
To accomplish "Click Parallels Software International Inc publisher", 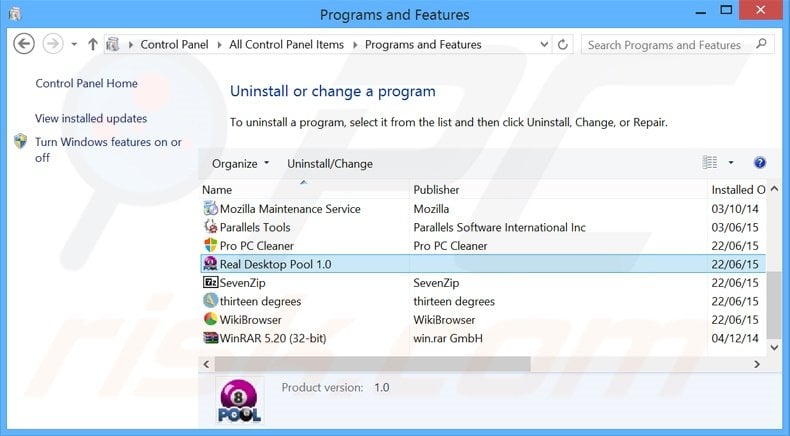I will click(x=499, y=227).
